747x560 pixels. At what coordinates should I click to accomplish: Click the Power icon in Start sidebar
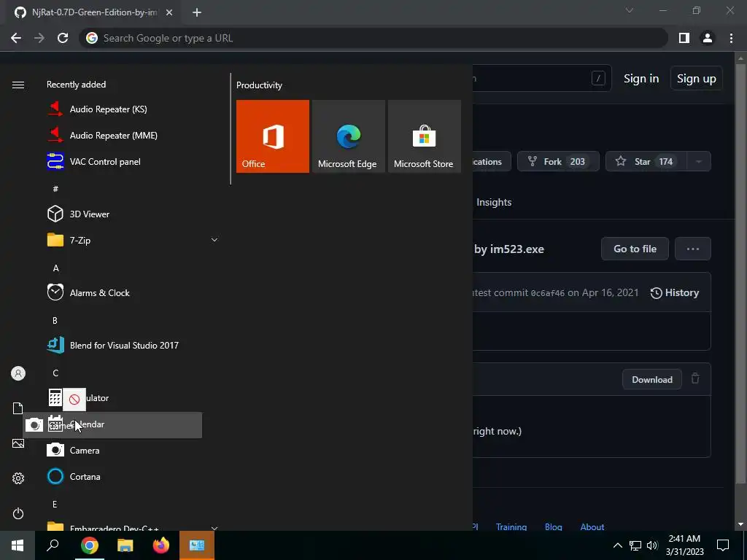[18, 513]
